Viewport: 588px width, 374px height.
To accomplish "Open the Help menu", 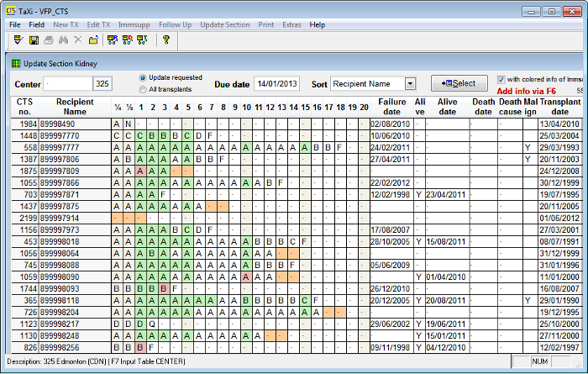I will pos(317,24).
